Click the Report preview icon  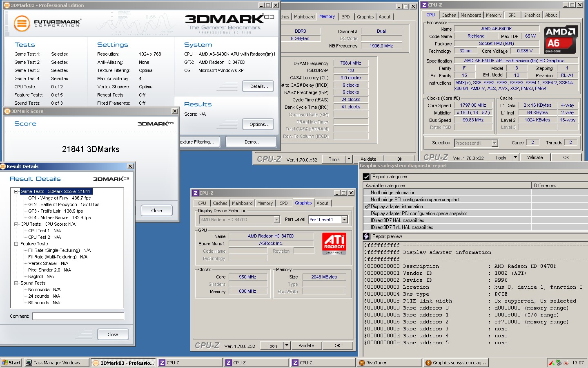[366, 236]
